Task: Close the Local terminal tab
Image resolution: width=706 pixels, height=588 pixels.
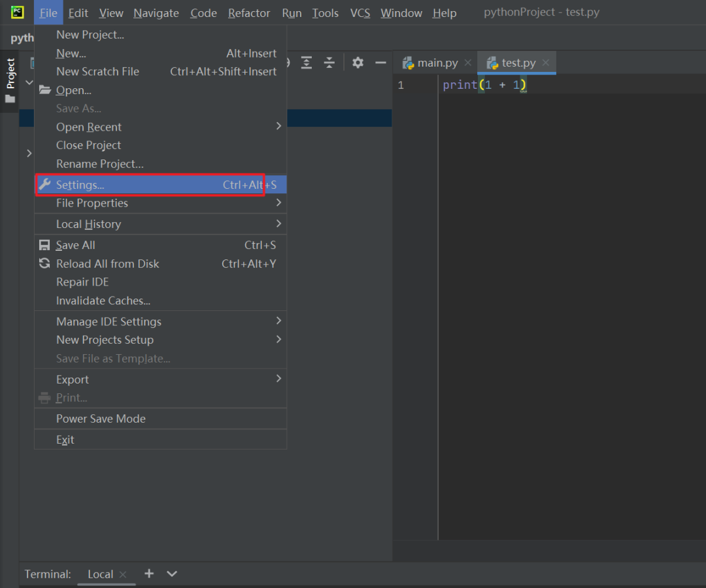Action: click(123, 574)
